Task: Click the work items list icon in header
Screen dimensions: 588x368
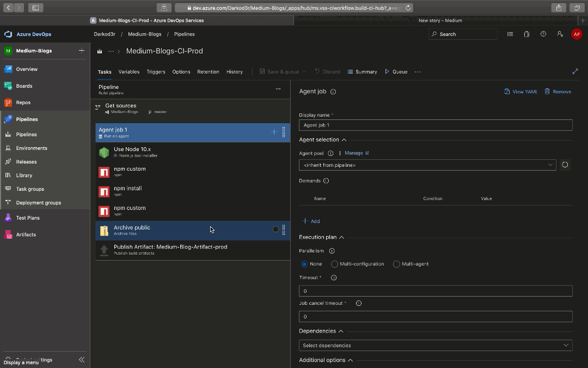Action: [x=510, y=34]
